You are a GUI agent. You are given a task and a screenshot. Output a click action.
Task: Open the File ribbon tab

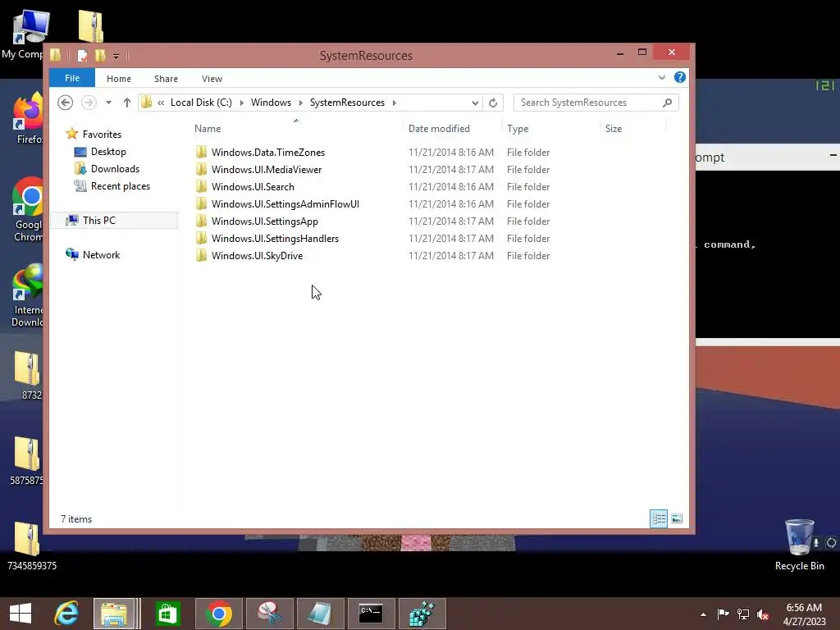[72, 78]
